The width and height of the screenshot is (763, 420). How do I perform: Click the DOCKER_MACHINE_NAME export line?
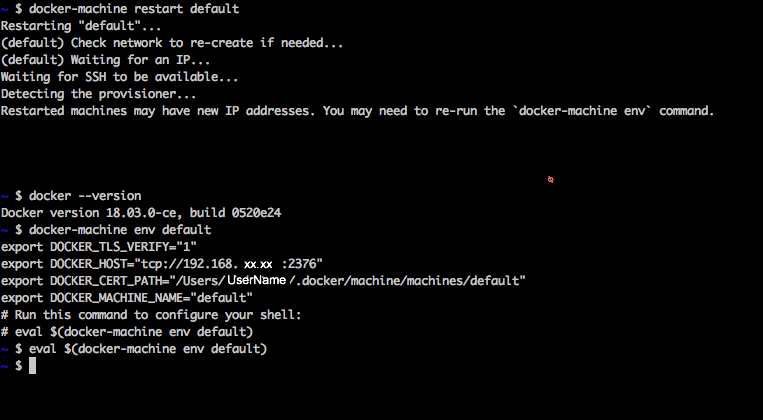pos(126,297)
